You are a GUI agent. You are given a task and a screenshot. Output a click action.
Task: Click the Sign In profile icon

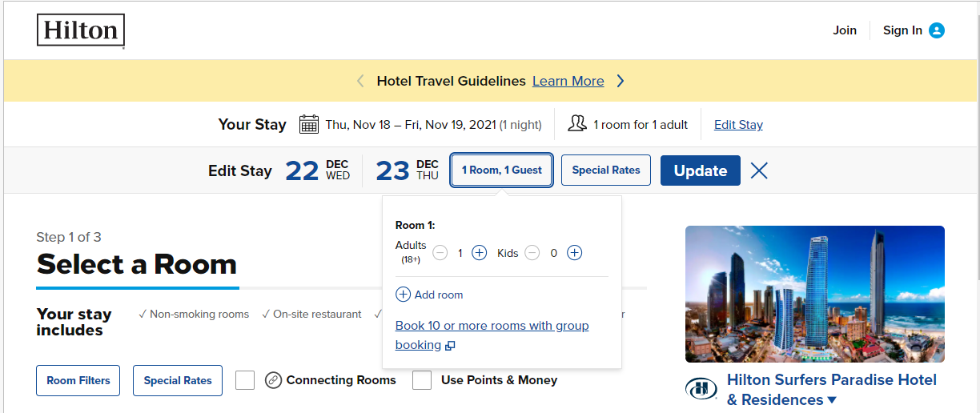(937, 30)
